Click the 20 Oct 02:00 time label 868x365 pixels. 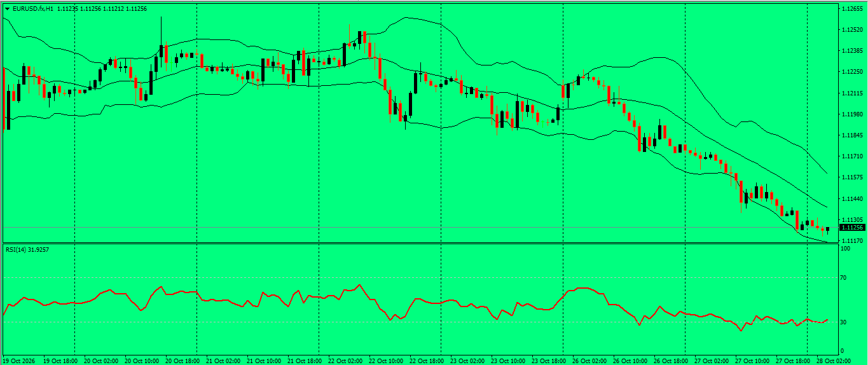pos(101,361)
